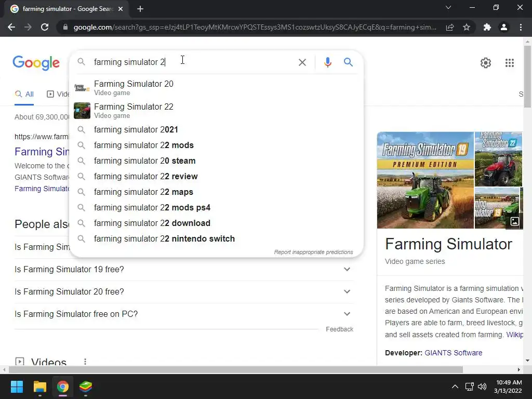The image size is (532, 399).
Task: Click the Feedback link
Action: point(339,329)
